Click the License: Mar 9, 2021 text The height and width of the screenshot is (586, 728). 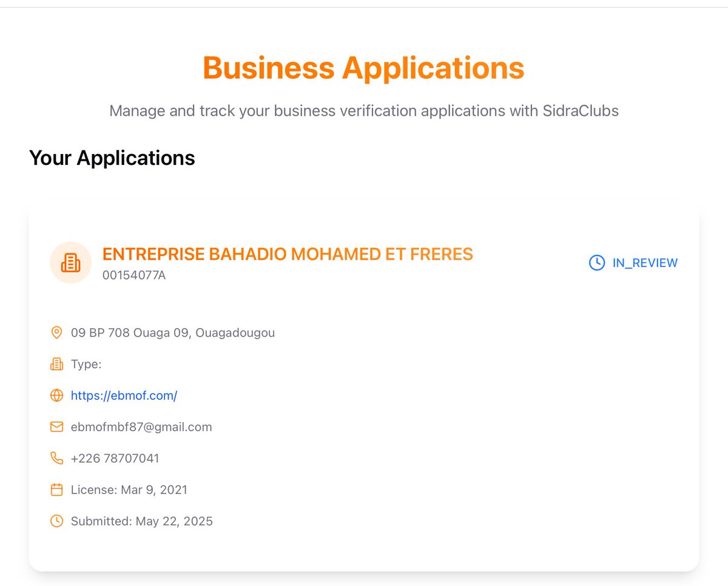pos(129,490)
